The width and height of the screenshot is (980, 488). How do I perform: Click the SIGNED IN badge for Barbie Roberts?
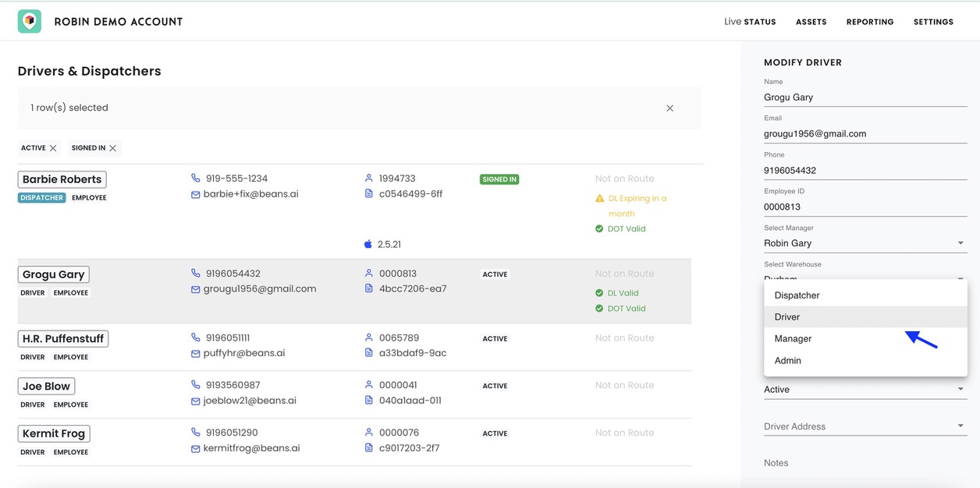coord(499,179)
